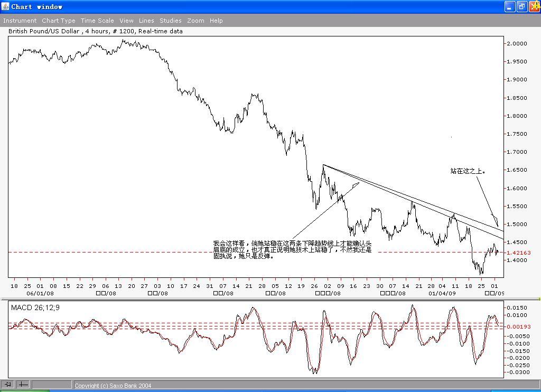The width and height of the screenshot is (541, 392).
Task: Click the Java icon in the title bar
Action: click(x=5, y=6)
